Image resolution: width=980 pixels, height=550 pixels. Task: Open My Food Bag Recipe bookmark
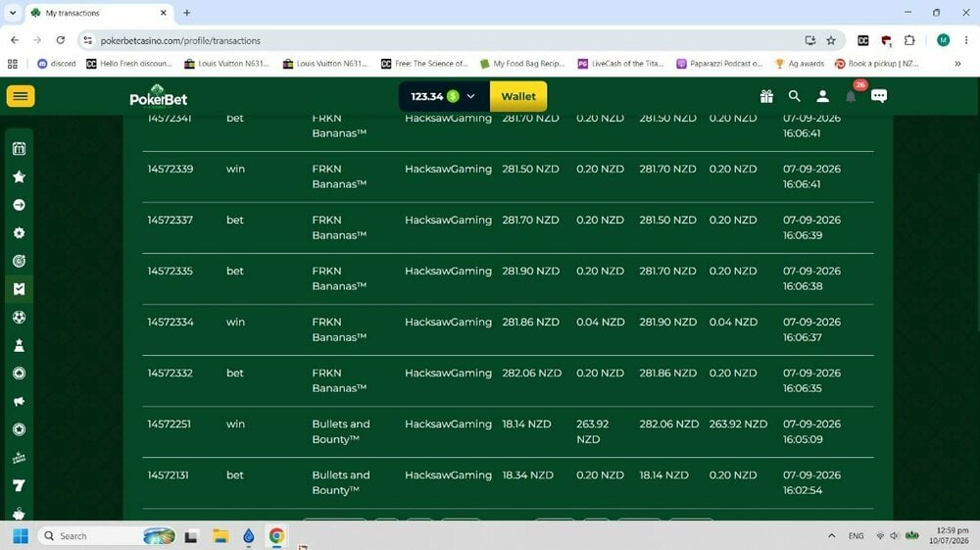coord(522,64)
